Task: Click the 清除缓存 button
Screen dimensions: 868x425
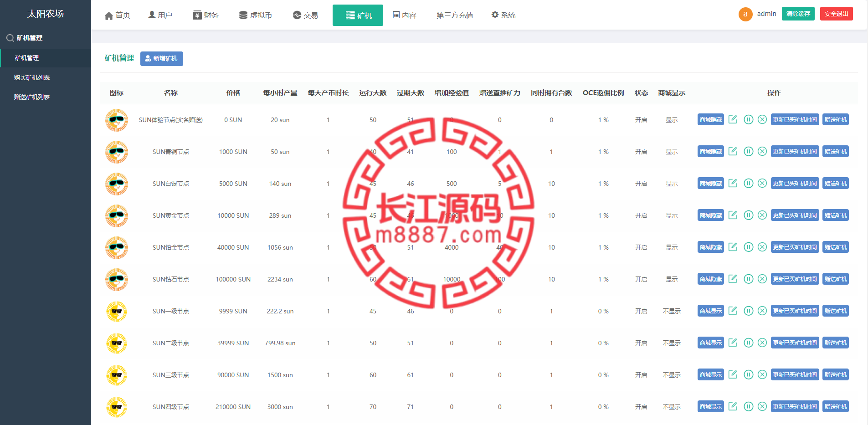Action: [798, 14]
